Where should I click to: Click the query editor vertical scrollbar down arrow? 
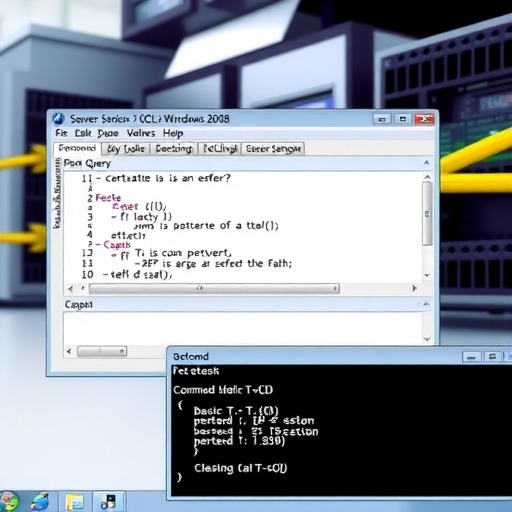427,275
